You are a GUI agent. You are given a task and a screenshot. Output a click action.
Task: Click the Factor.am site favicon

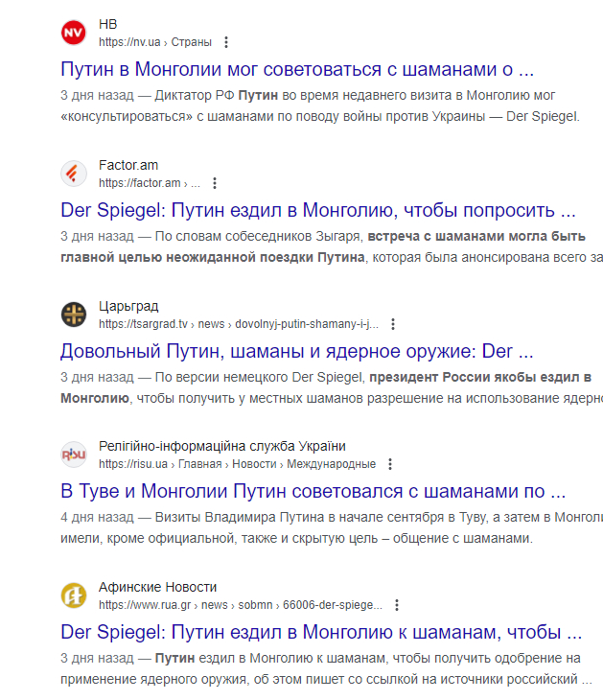[x=74, y=174]
